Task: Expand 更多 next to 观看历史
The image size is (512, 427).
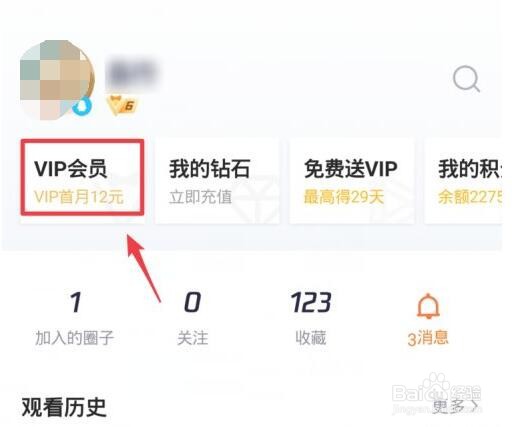Action: coord(455,406)
